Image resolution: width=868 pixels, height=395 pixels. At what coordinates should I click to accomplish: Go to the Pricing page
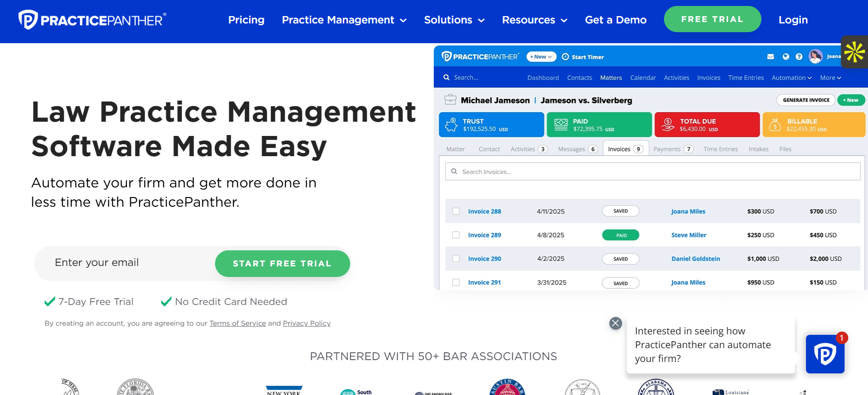coord(246,20)
